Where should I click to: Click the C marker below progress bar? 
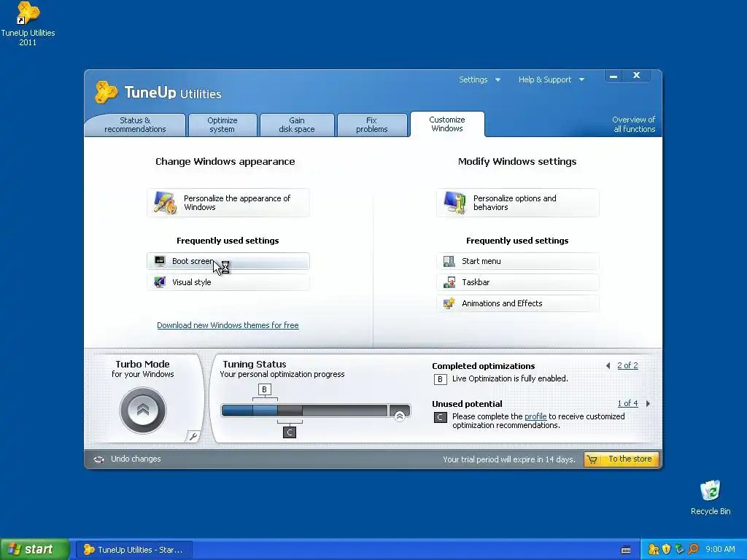click(x=289, y=432)
